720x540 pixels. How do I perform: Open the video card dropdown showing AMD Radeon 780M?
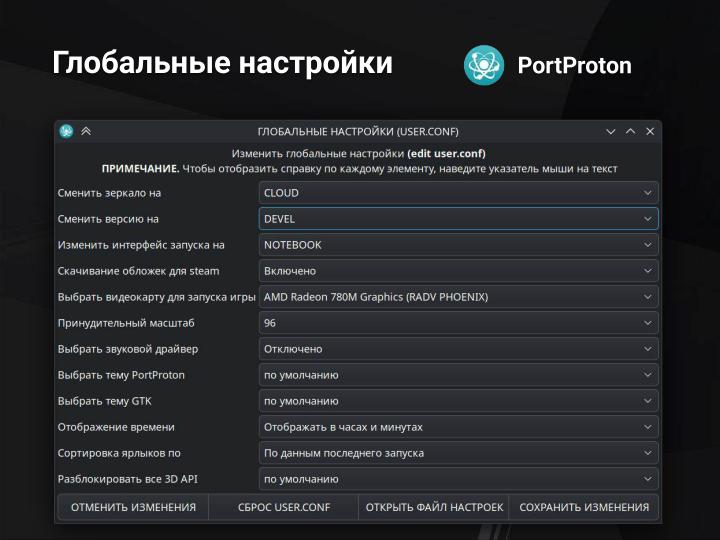point(458,297)
